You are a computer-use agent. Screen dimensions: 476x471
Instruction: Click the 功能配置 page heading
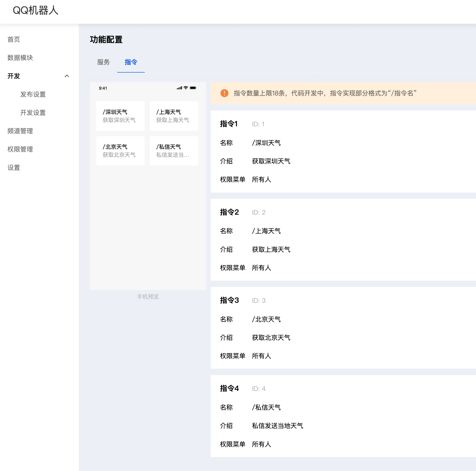[106, 40]
